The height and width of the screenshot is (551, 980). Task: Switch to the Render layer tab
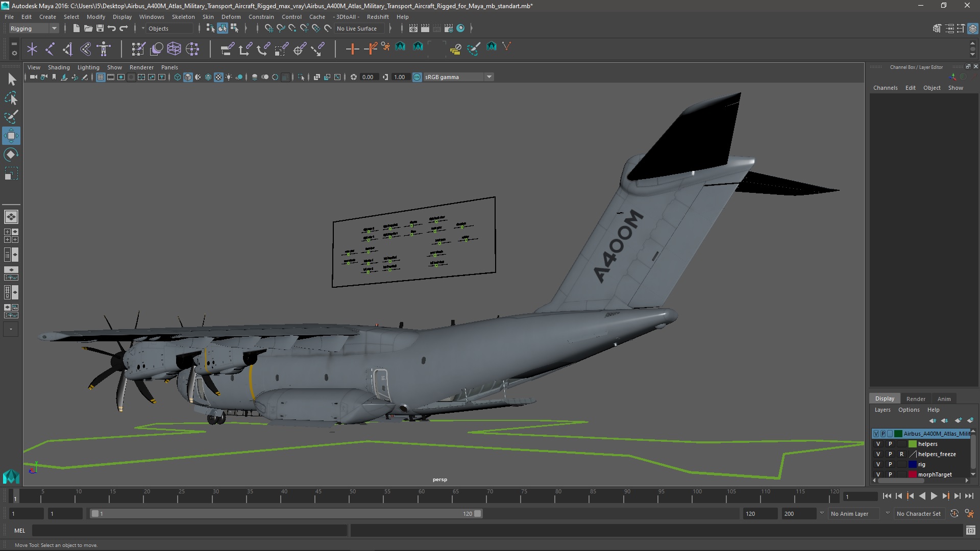(916, 399)
